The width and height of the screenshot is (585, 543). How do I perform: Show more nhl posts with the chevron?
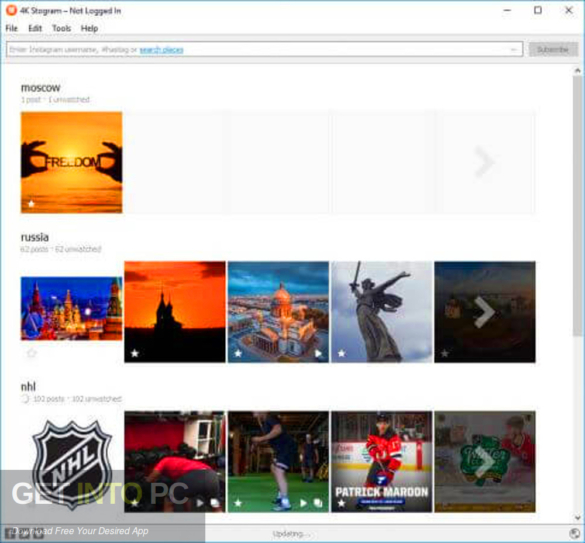[484, 462]
